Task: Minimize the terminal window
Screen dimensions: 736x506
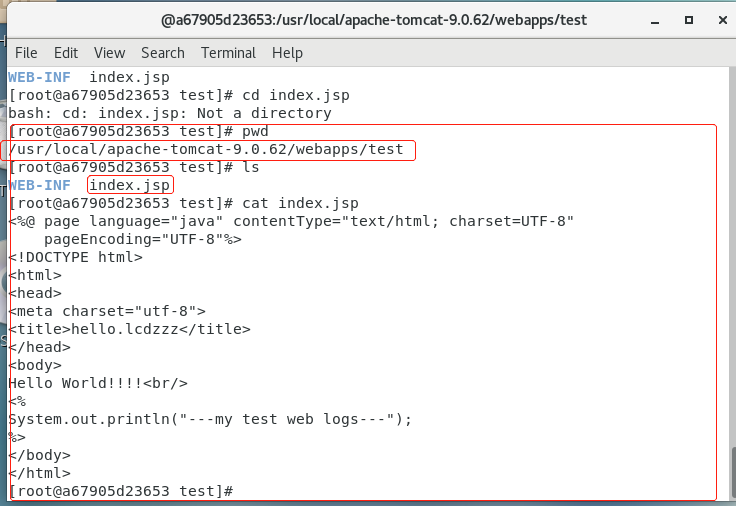Action: point(655,21)
